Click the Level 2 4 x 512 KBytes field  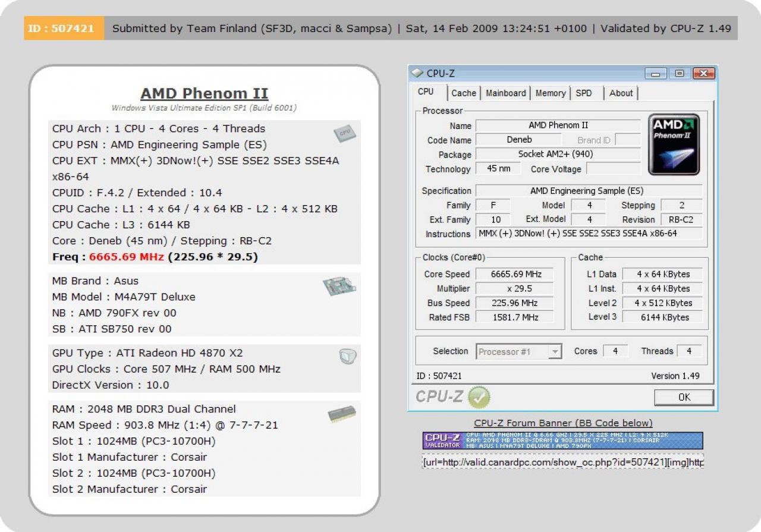tap(663, 303)
